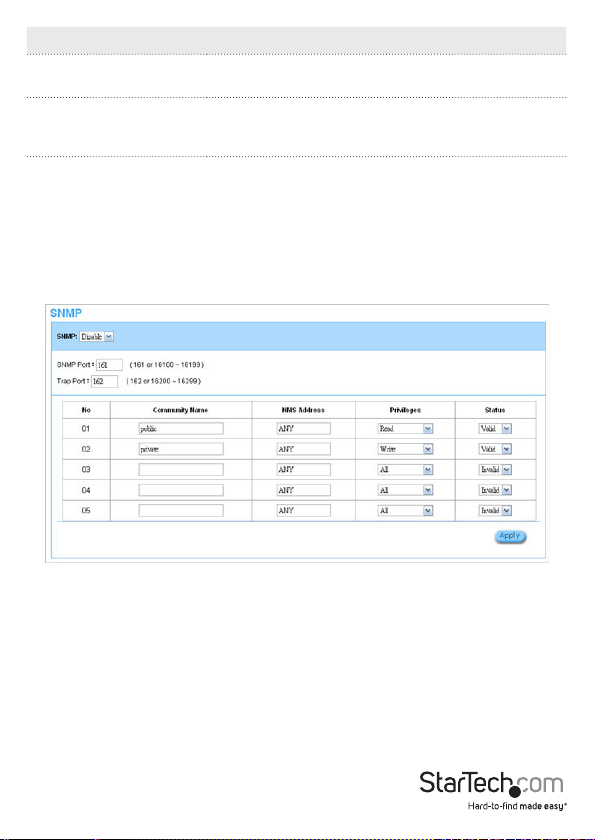Open the Invalid status dropdown in row 04
The height and width of the screenshot is (840, 596).
[495, 490]
